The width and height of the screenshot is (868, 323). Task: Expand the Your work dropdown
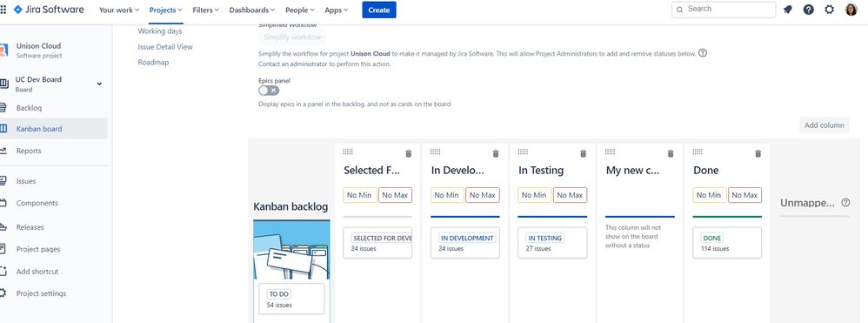(x=119, y=10)
